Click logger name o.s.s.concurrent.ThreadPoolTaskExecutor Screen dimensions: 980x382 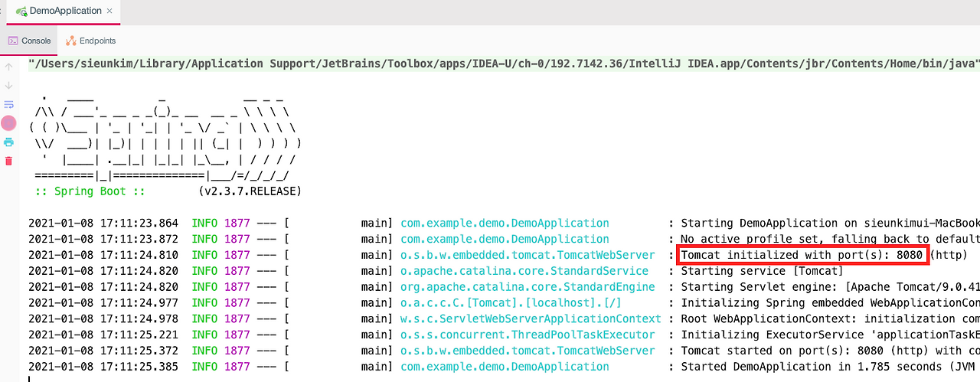pyautogui.click(x=528, y=335)
